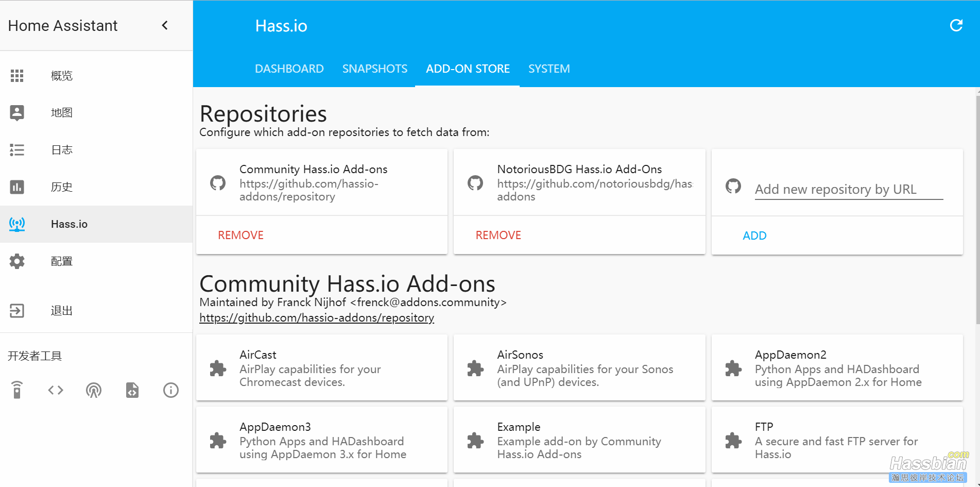Select the Hass.io broadcast icon in sidebar
980x487 pixels.
[x=17, y=224]
